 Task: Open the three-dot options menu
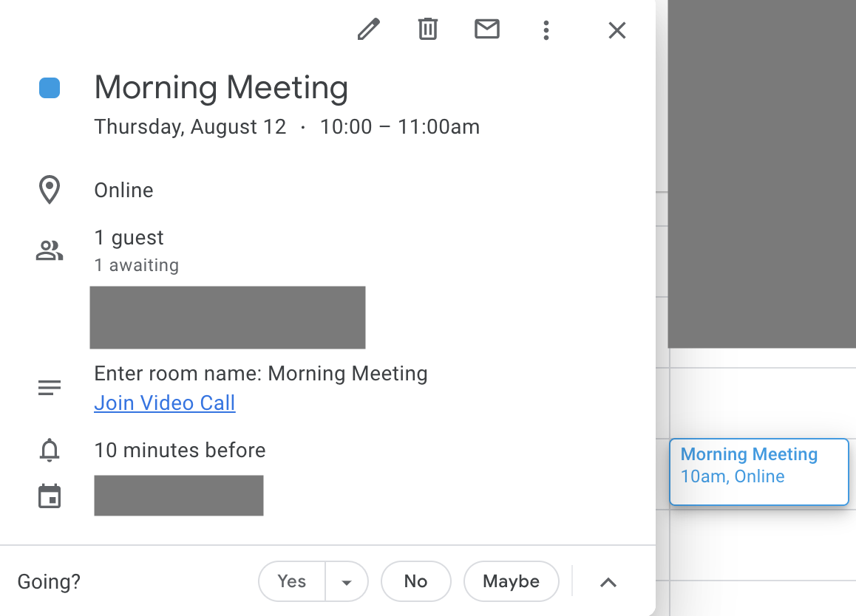click(546, 30)
